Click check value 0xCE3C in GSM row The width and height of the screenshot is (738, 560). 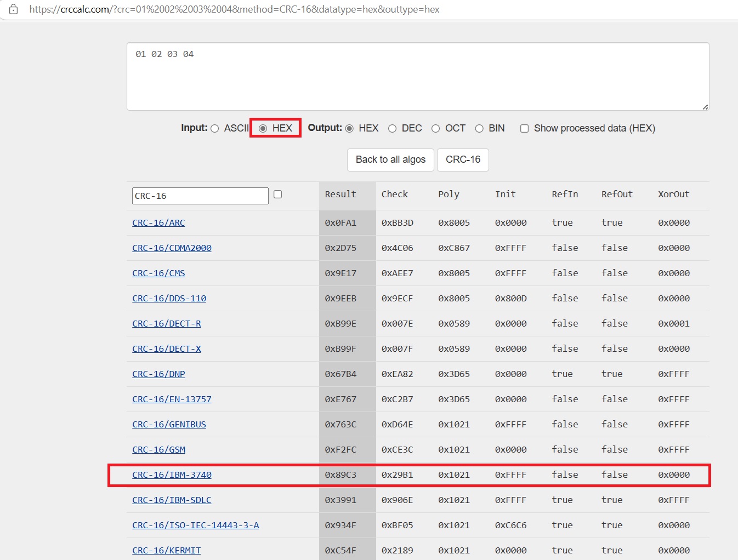[397, 449]
